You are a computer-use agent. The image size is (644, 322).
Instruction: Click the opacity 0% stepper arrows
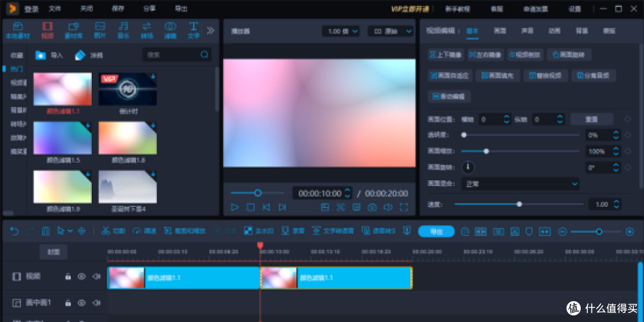pos(615,135)
